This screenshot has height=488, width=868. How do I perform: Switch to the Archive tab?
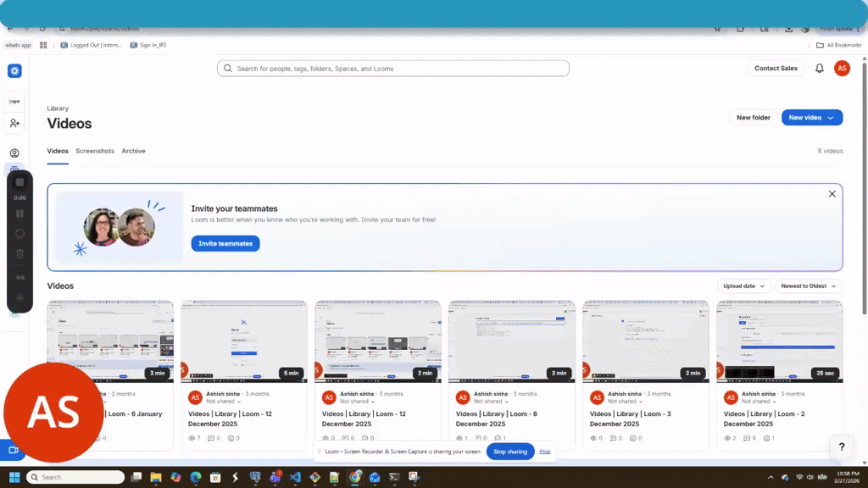point(133,151)
